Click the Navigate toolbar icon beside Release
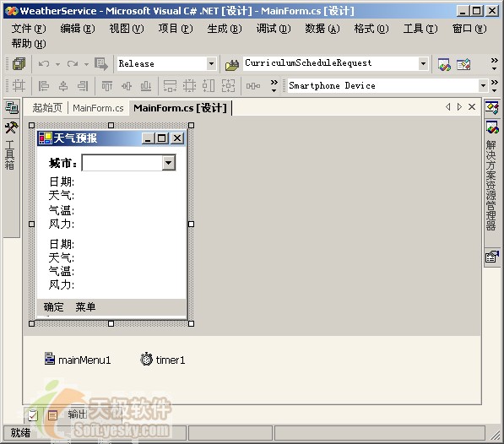The width and height of the screenshot is (504, 444). 101,64
